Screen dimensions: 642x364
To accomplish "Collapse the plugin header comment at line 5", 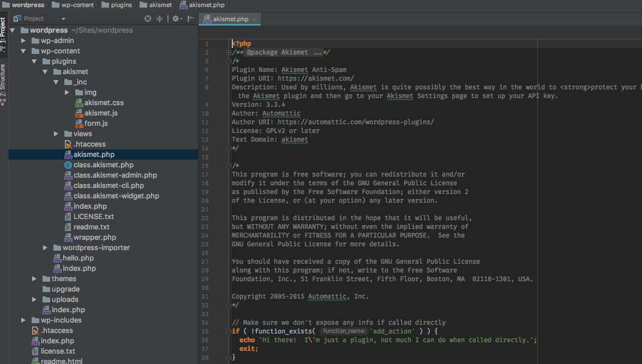I will 229,62.
